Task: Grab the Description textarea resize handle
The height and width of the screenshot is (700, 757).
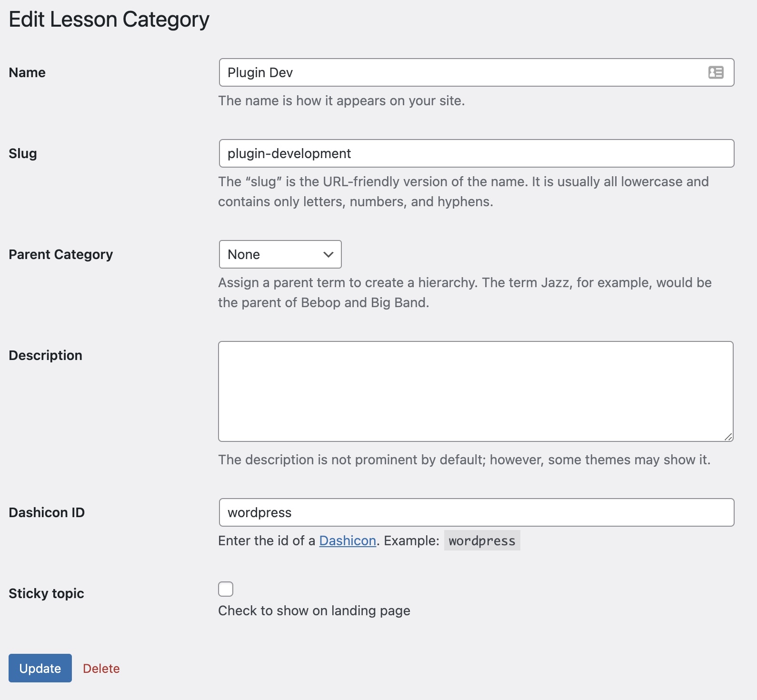Action: click(x=728, y=437)
